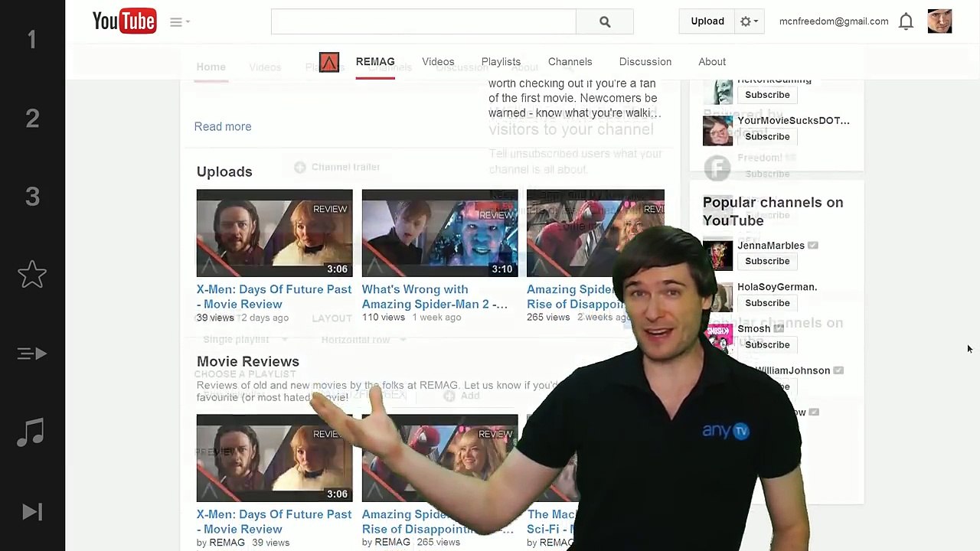The height and width of the screenshot is (551, 980).
Task: Click the Uploads section heading
Action: [x=224, y=172]
